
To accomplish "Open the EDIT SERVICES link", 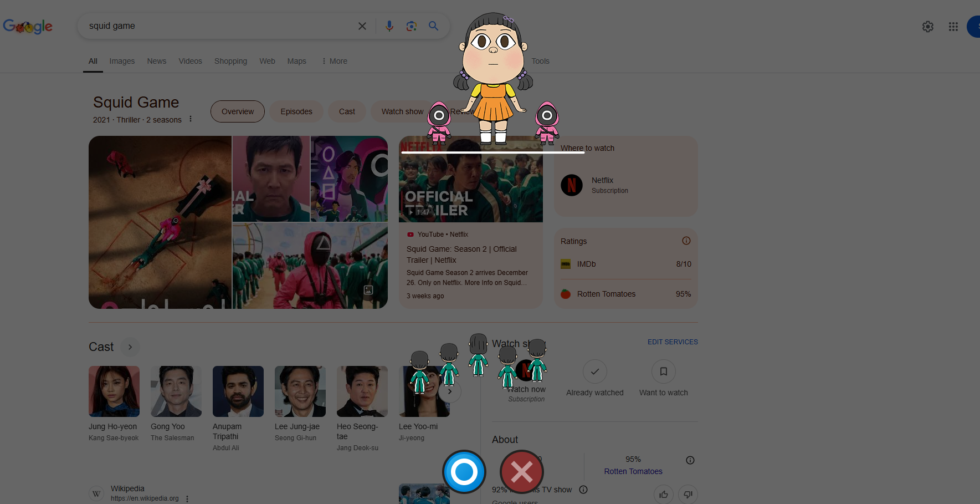I will (673, 342).
